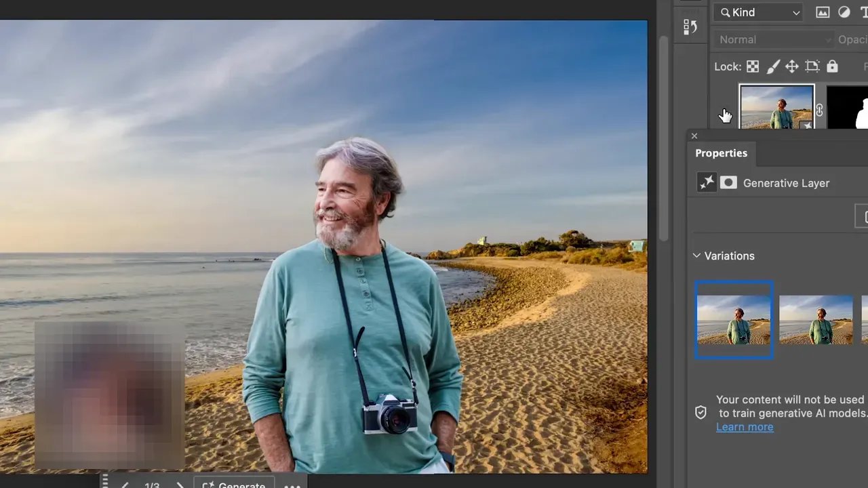Viewport: 868px width, 488px height.
Task: Open the three-dots menu on the taskbar
Action: pyautogui.click(x=292, y=485)
